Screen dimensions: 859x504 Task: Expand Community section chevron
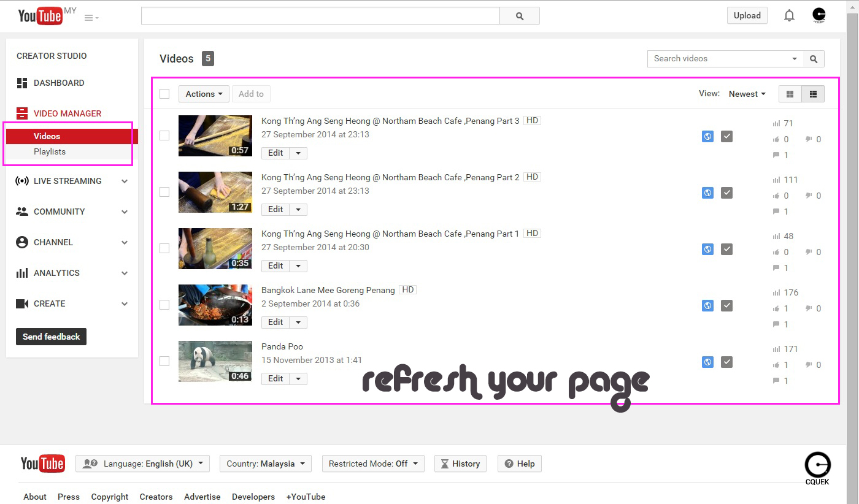125,212
